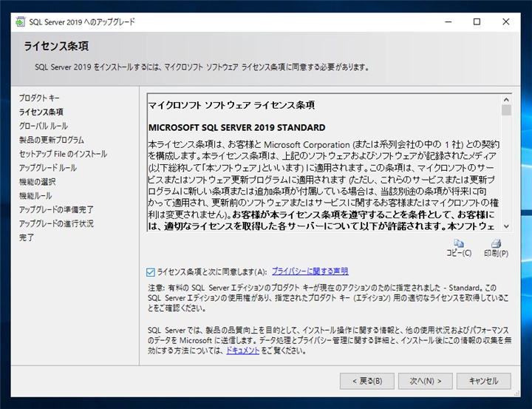Select 機能ルール step in sidebar
Image resolution: width=532 pixels, height=409 pixels.
pyautogui.click(x=35, y=196)
